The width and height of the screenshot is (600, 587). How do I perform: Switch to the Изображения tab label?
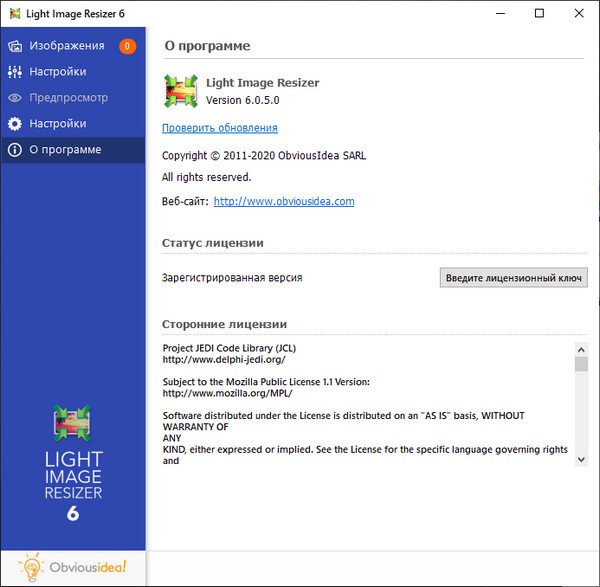tap(67, 46)
